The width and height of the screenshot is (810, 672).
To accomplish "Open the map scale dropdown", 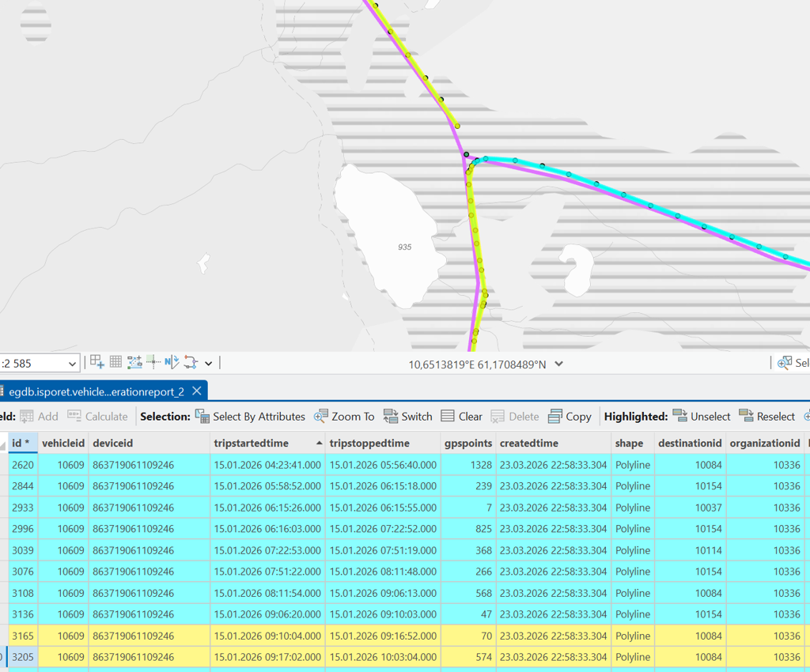I will 72,364.
